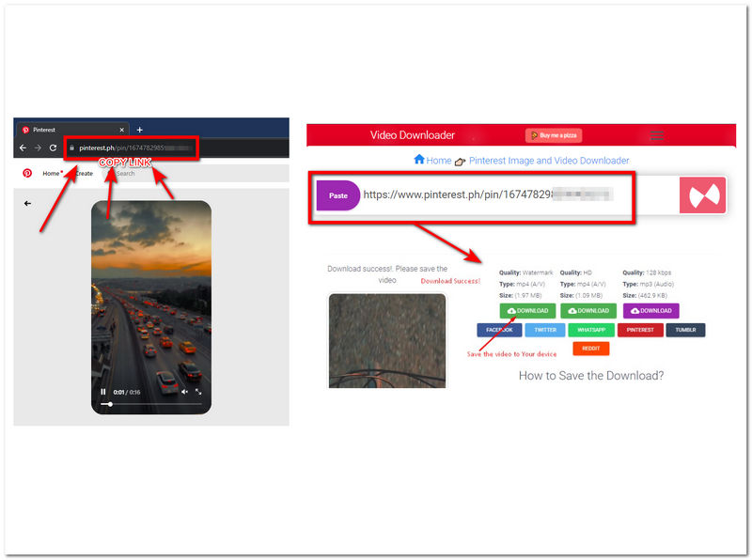Go back using the pin's back arrow
The image size is (752, 560).
pos(27,203)
